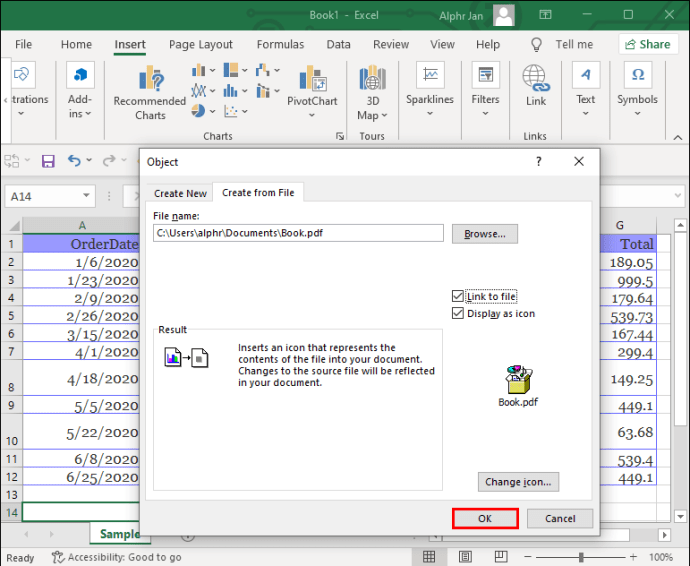
Task: Toggle the Display as icon checkbox
Action: click(458, 313)
